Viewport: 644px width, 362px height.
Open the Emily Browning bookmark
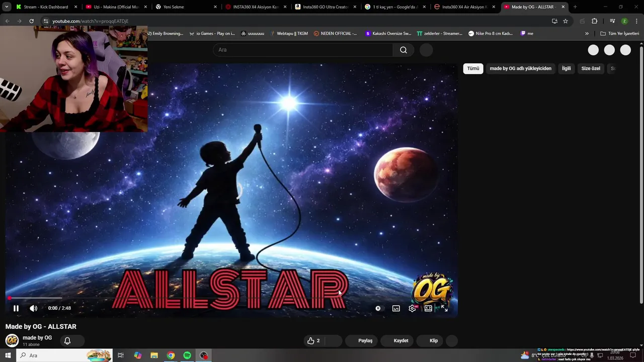click(166, 34)
